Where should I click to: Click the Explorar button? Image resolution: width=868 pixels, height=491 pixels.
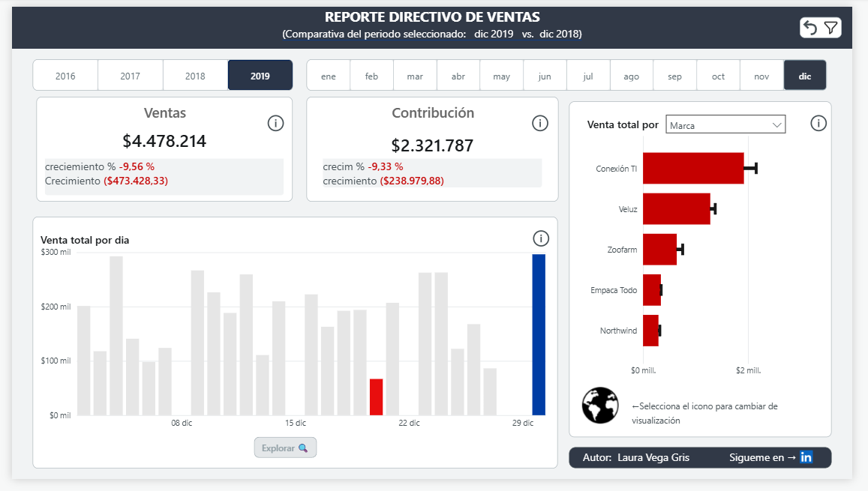point(285,447)
